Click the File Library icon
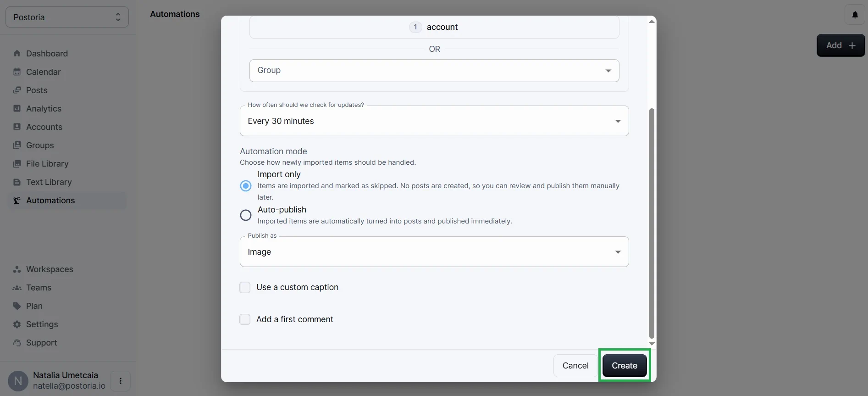Screen dimensions: 868x396 point(17,163)
